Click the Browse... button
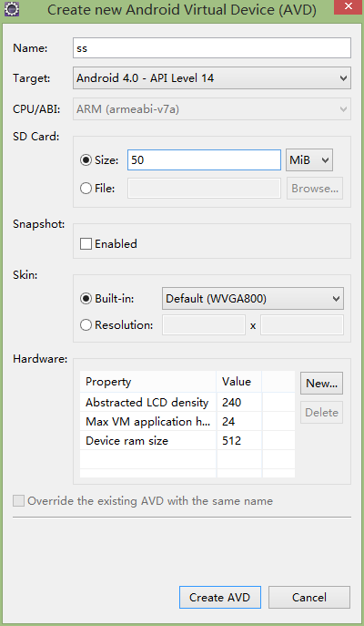 pos(315,188)
